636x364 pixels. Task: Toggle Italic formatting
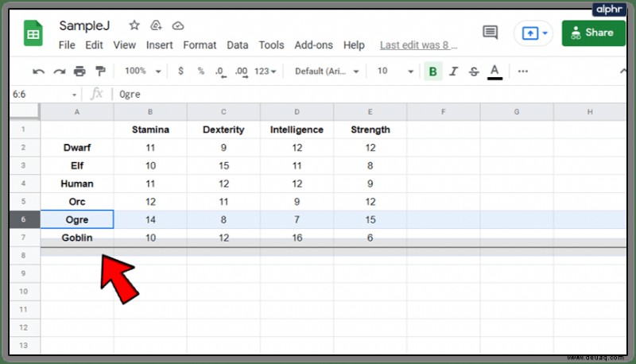click(x=453, y=72)
